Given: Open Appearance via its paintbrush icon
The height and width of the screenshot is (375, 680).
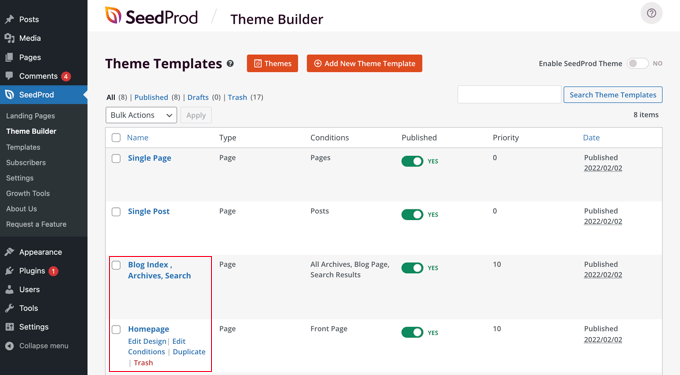Looking at the screenshot, I should (x=9, y=252).
